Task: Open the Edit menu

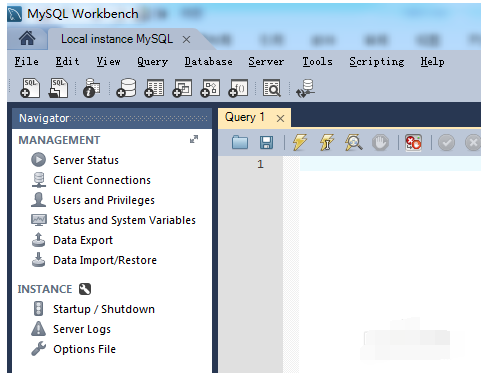Action: [67, 62]
